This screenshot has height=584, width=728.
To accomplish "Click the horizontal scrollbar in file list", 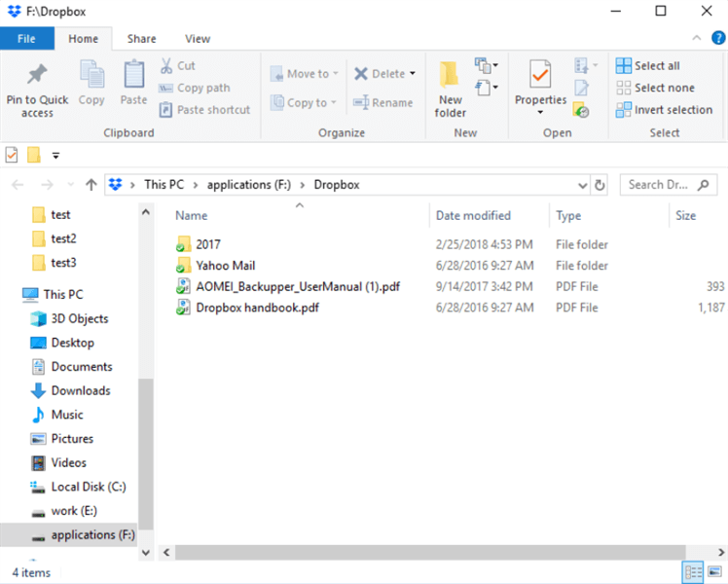I will click(x=430, y=553).
